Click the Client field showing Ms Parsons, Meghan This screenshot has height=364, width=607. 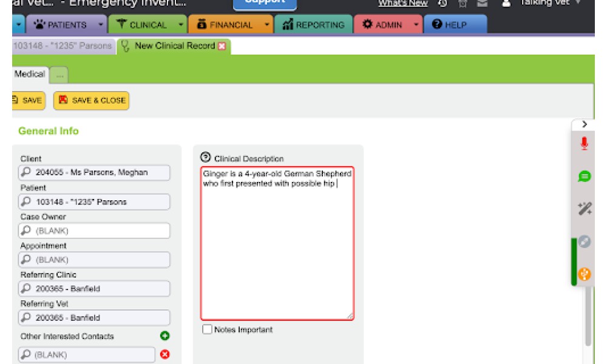click(94, 172)
